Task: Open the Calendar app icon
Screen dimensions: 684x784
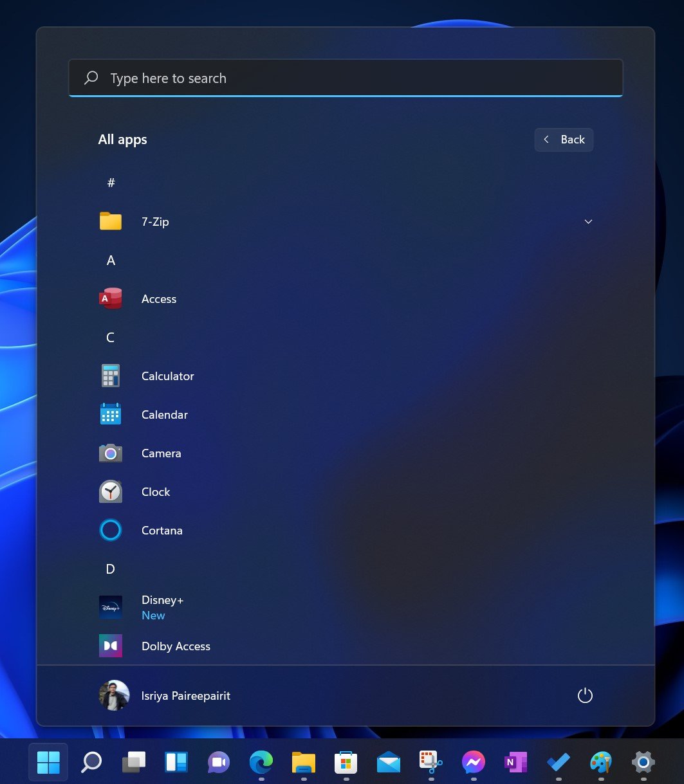Action: [x=111, y=414]
